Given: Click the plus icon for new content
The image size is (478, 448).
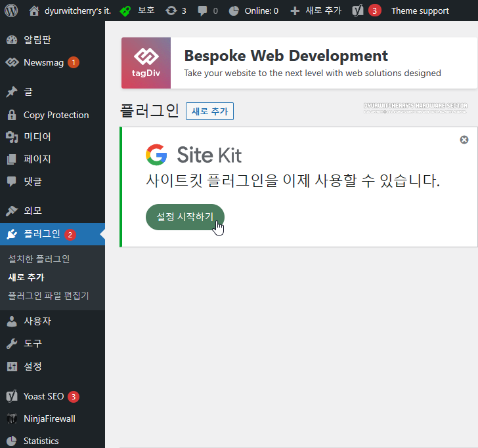Looking at the screenshot, I should pos(295,11).
